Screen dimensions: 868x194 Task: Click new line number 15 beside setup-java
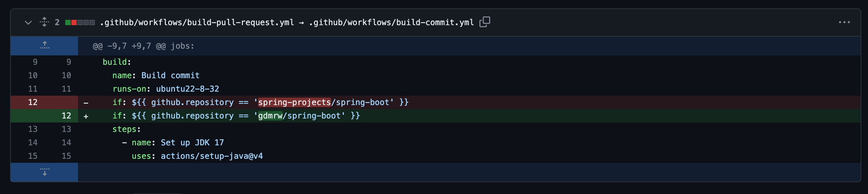click(66, 156)
